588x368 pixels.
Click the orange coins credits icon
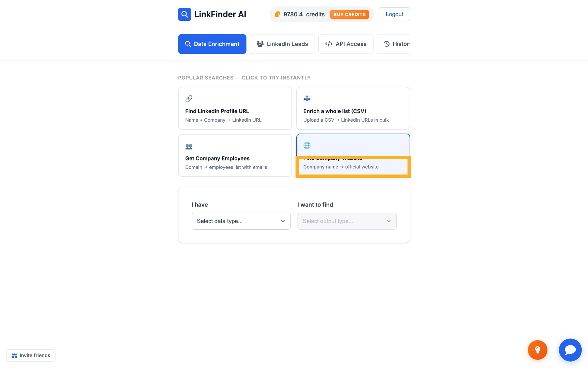pyautogui.click(x=277, y=14)
